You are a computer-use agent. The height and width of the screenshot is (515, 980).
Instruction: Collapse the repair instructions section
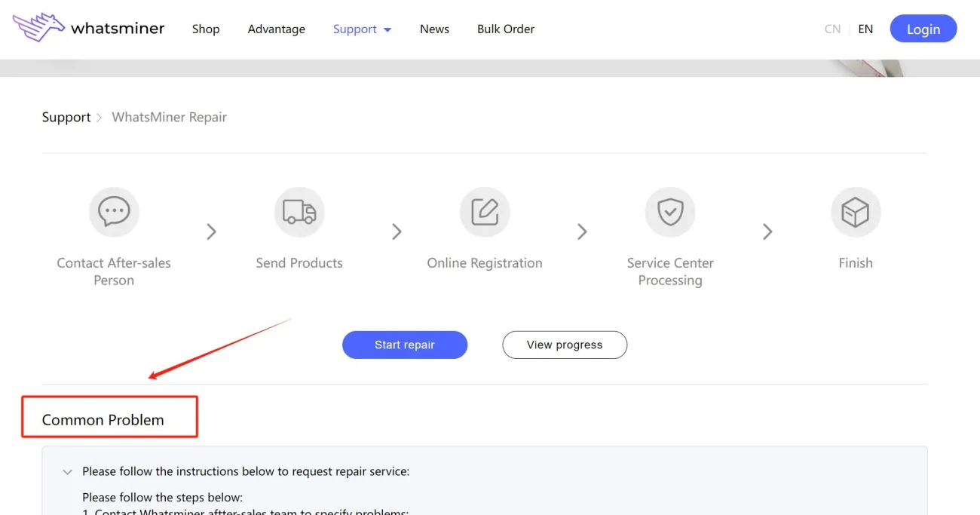[x=68, y=472]
